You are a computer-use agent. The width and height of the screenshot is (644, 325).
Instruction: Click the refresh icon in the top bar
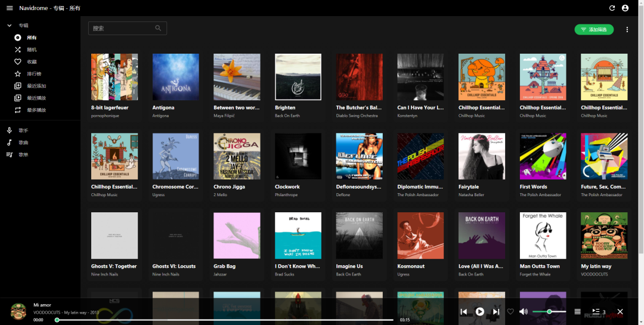pos(612,8)
